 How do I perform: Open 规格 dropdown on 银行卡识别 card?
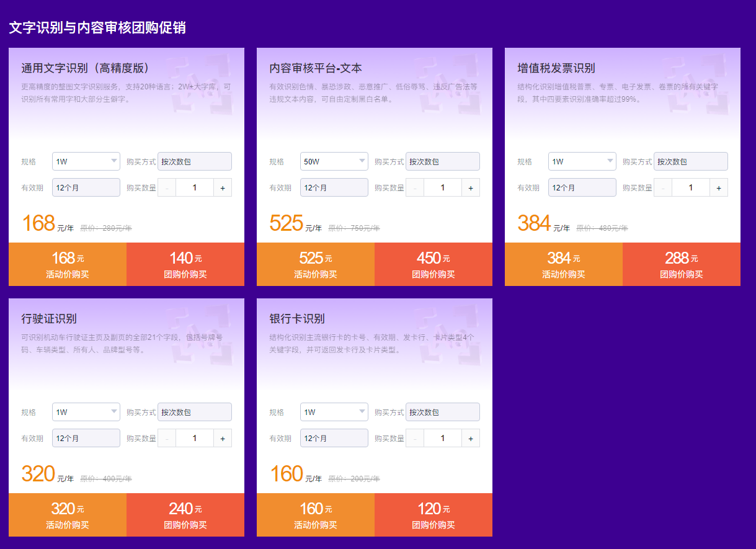(334, 412)
